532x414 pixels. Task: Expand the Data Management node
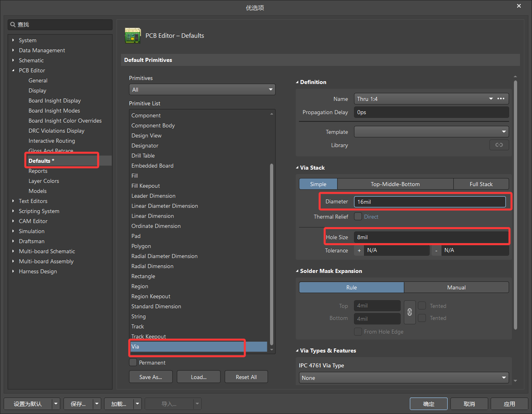(x=13, y=50)
